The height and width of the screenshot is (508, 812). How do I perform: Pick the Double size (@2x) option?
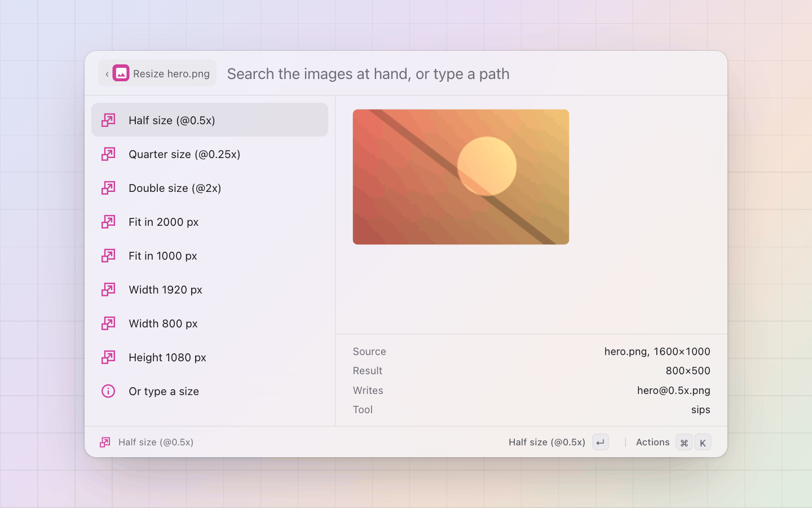pyautogui.click(x=210, y=188)
